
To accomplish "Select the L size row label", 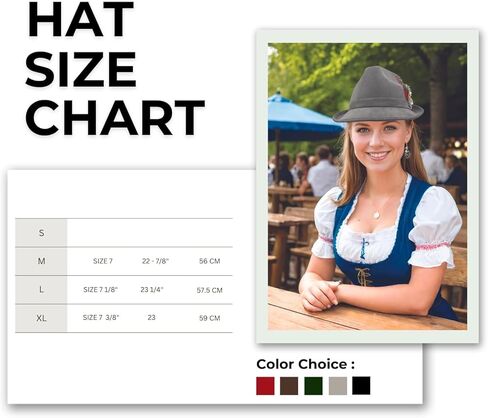I will [x=41, y=290].
